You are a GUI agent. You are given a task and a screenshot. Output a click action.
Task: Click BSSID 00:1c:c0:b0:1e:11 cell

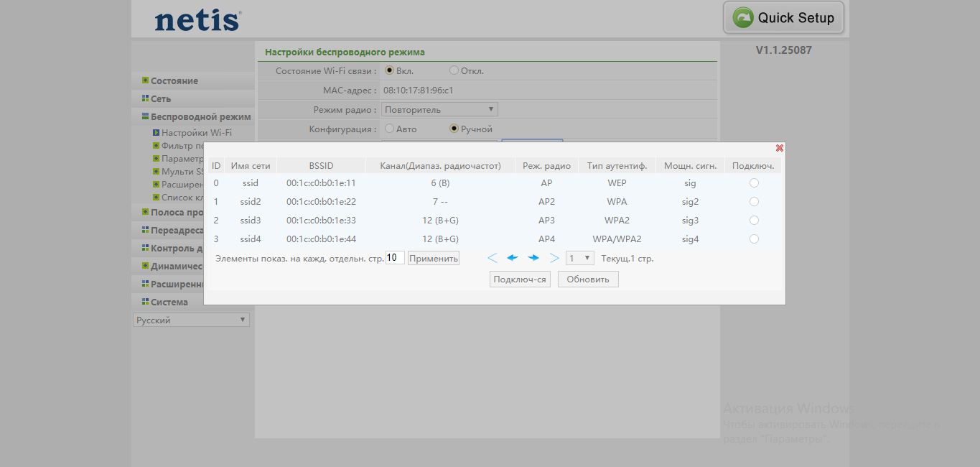pyautogui.click(x=321, y=183)
